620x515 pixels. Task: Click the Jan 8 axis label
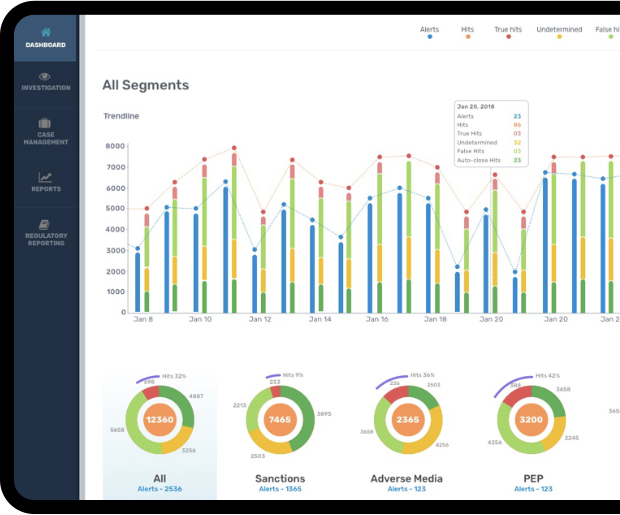[x=143, y=319]
